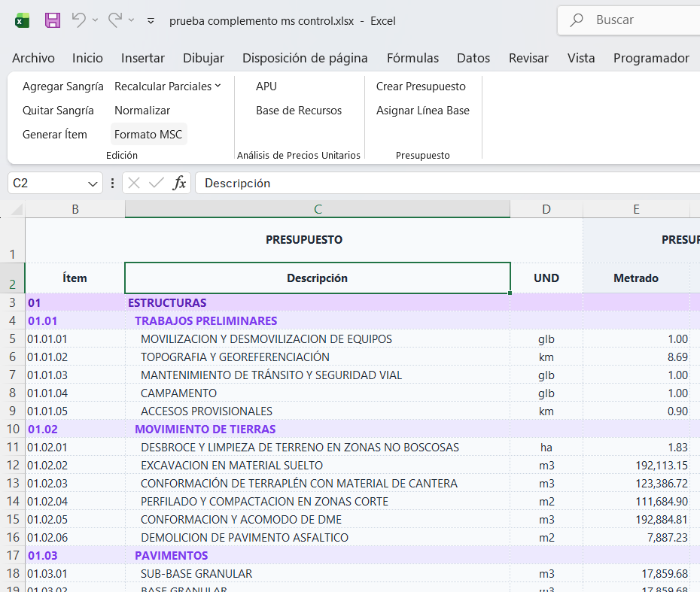
Task: Open the redo history dropdown arrow
Action: click(x=131, y=20)
